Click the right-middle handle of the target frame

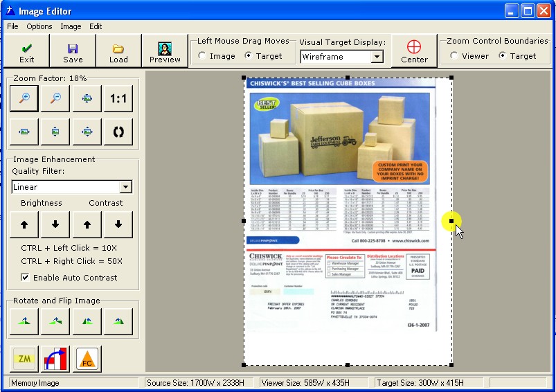click(451, 221)
